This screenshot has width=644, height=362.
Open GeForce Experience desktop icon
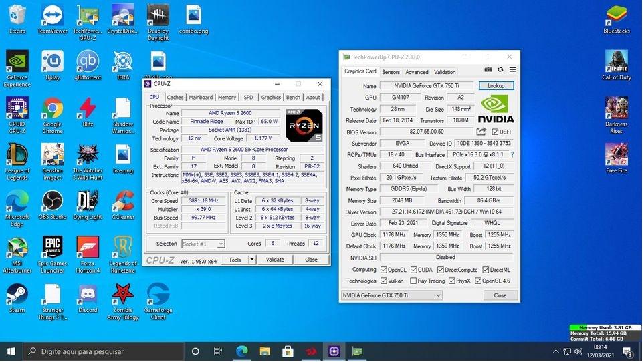tap(17, 69)
